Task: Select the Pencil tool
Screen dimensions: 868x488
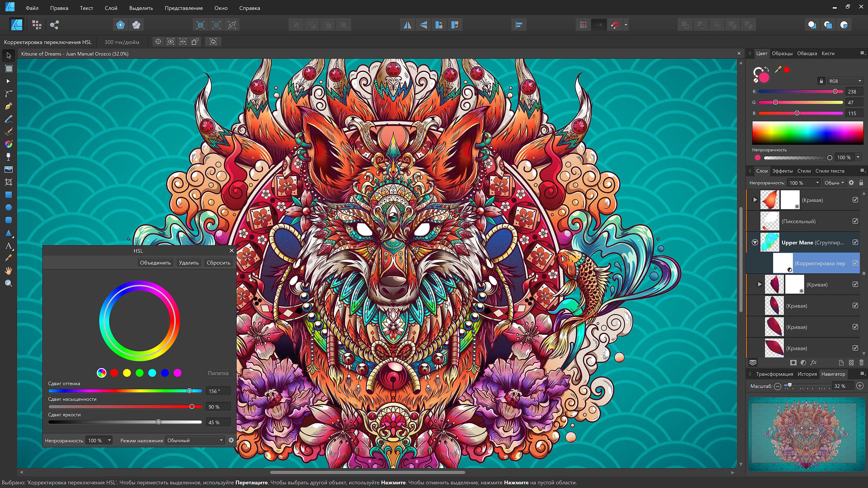Action: pos(9,119)
